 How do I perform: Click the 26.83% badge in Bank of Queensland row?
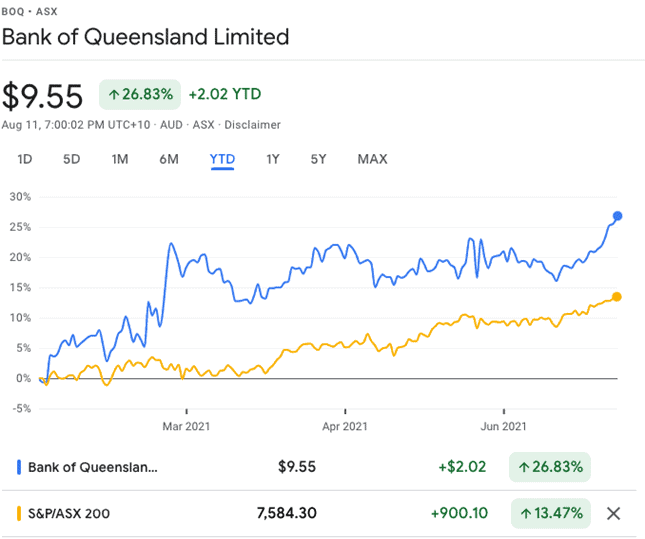click(550, 467)
